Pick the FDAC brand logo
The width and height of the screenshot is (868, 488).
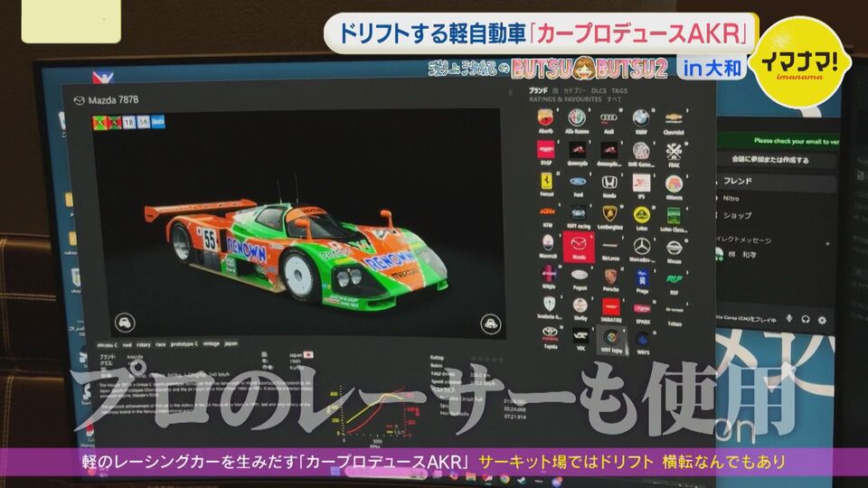click(673, 151)
